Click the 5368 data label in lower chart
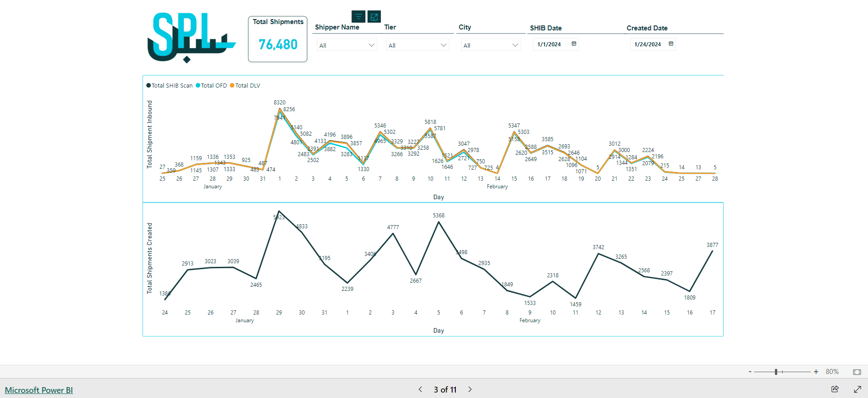The height and width of the screenshot is (398, 868). click(439, 216)
